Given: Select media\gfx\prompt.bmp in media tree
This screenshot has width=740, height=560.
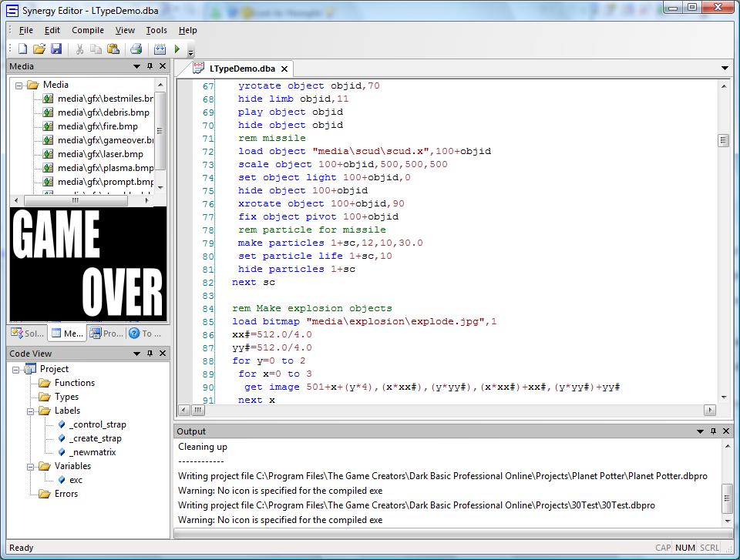Looking at the screenshot, I should point(106,182).
